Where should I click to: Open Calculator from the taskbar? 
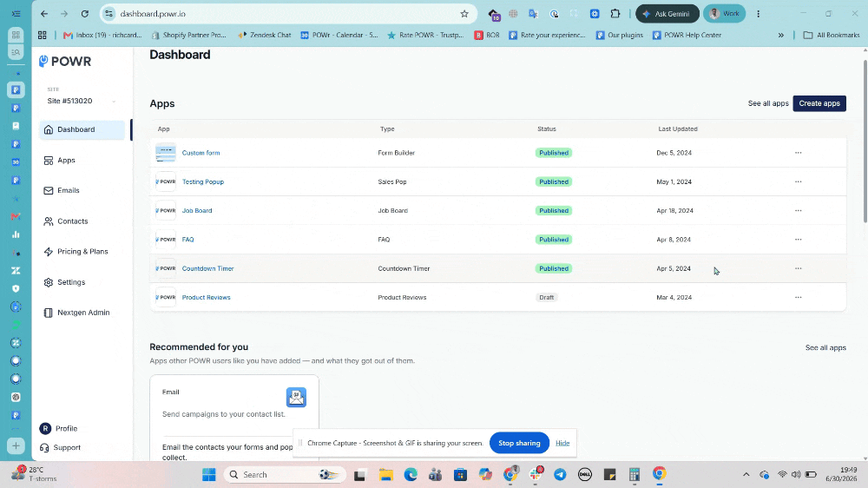click(635, 475)
